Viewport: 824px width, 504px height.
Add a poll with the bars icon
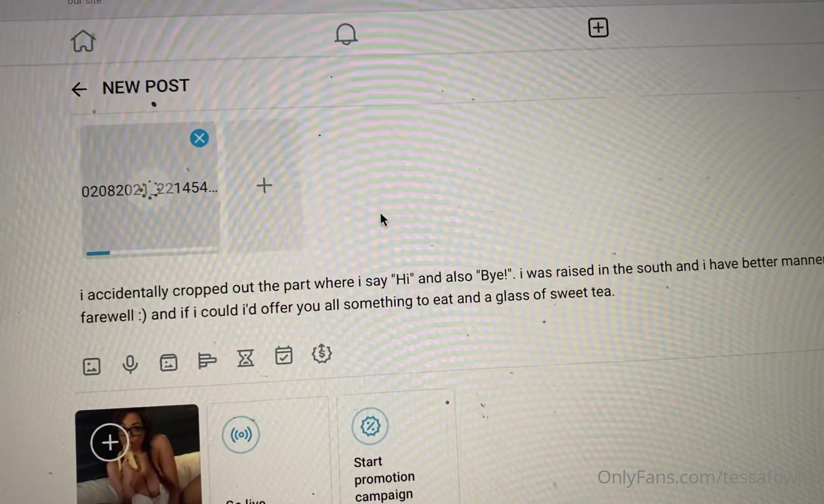click(207, 360)
